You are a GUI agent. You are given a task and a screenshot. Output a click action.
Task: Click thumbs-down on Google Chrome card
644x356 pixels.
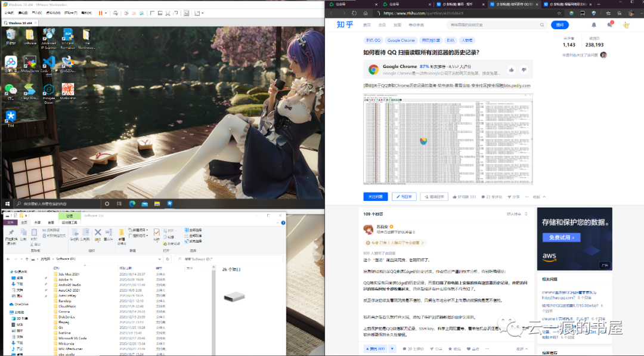tap(524, 70)
